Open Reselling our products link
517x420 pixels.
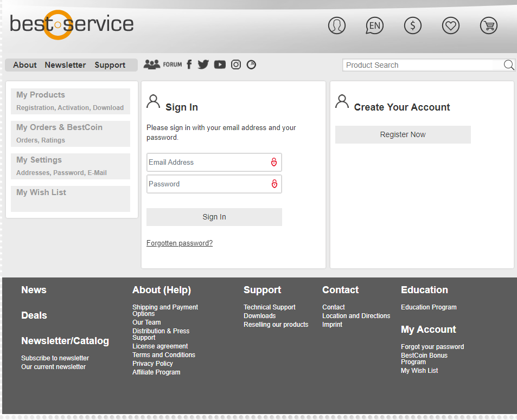click(276, 325)
